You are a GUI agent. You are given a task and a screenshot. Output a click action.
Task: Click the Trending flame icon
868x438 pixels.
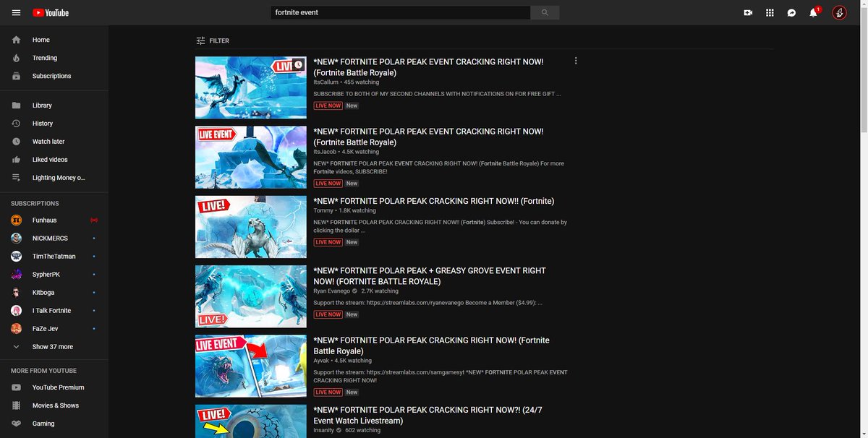point(16,58)
